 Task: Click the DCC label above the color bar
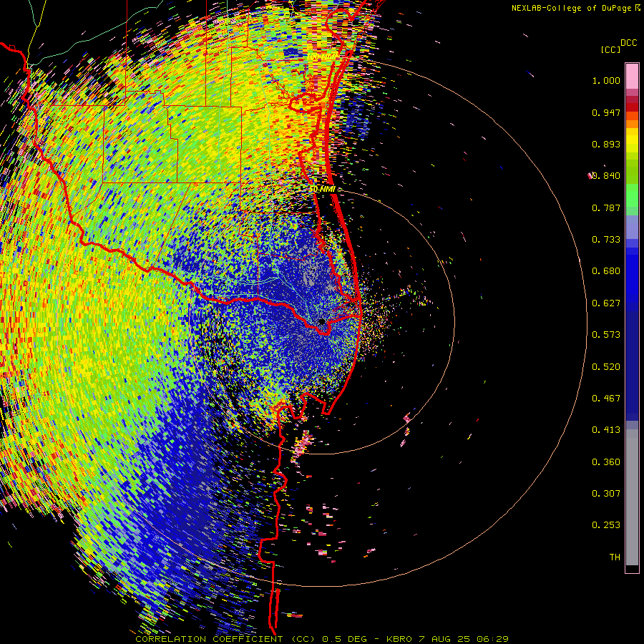[628, 43]
